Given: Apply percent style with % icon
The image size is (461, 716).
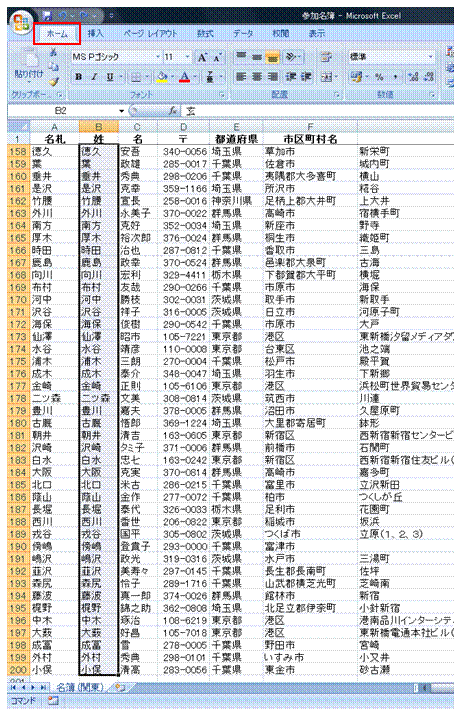Looking at the screenshot, I should pyautogui.click(x=379, y=77).
